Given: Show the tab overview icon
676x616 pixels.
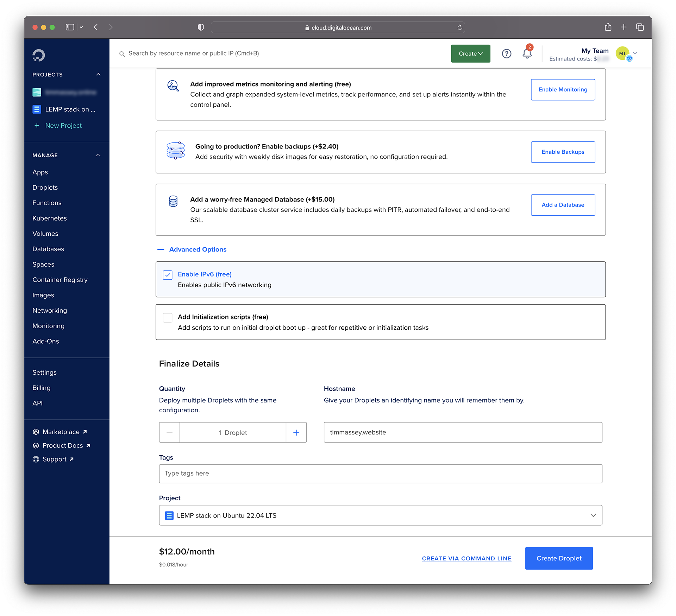Looking at the screenshot, I should click(640, 27).
